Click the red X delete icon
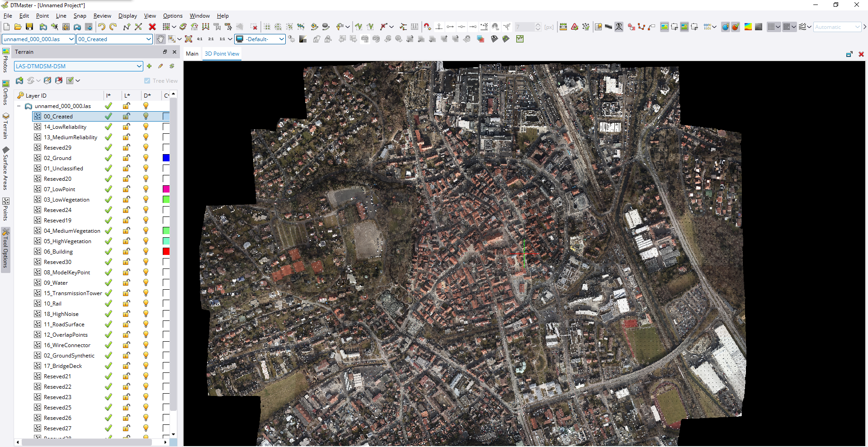Screen dimensions: 868x447 (152, 27)
